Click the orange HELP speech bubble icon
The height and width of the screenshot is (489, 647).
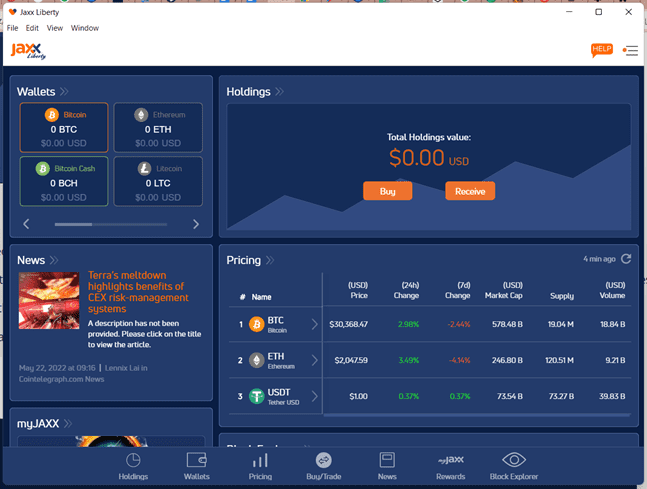tap(602, 50)
